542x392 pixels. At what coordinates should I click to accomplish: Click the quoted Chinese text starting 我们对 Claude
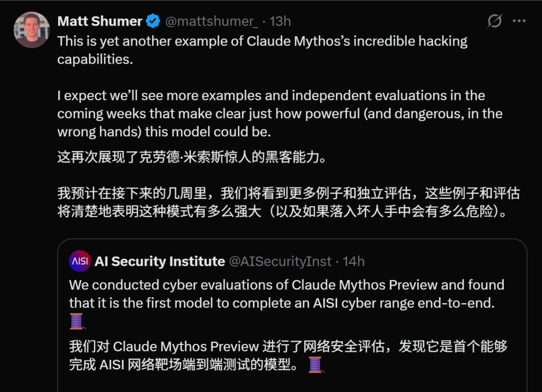(x=288, y=355)
